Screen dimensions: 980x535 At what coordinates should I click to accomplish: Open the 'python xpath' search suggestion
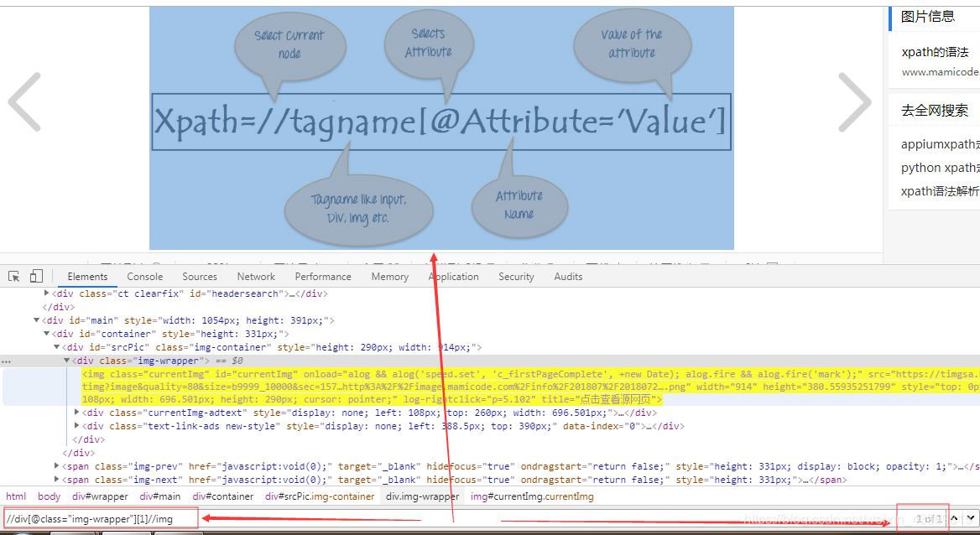click(x=940, y=168)
